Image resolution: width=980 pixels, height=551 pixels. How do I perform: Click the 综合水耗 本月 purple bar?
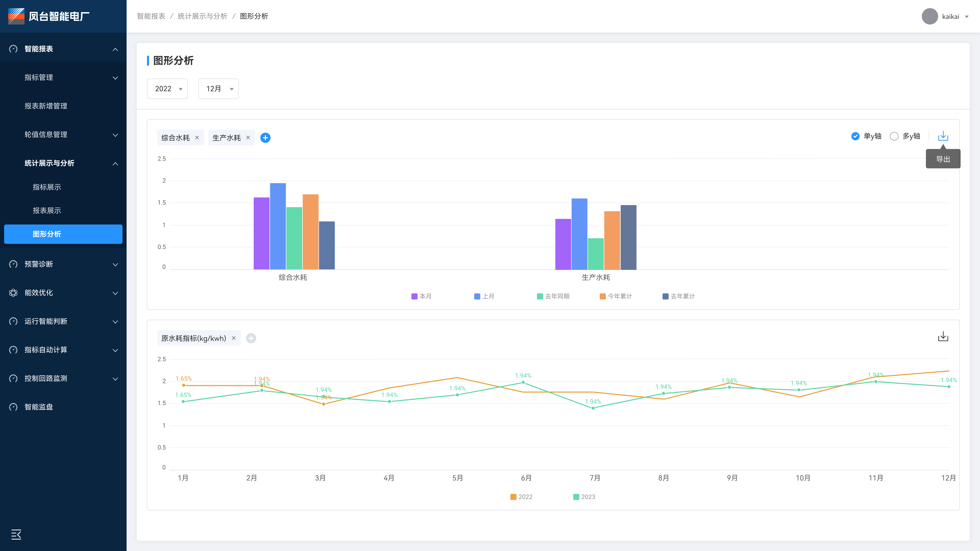pos(261,233)
